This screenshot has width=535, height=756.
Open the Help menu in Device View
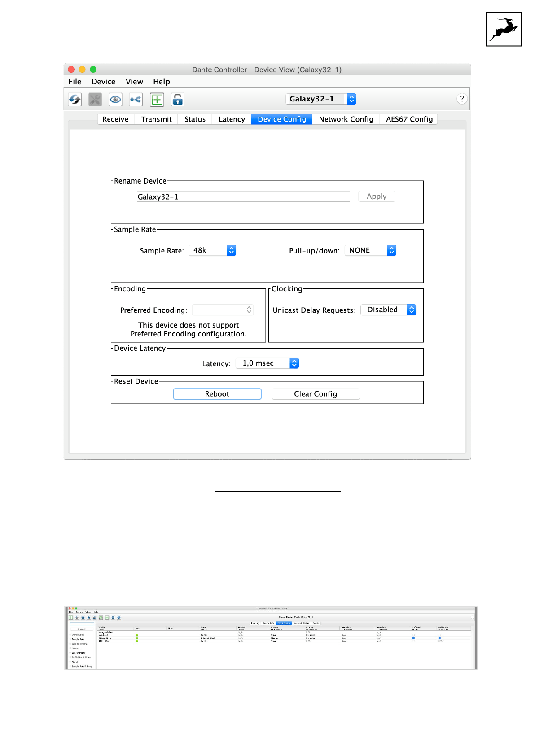click(x=162, y=82)
